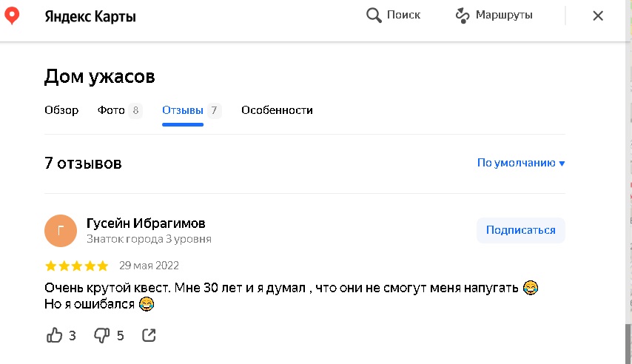Select the Отзывы tab
Screen dimensions: 632x364
(x=183, y=110)
